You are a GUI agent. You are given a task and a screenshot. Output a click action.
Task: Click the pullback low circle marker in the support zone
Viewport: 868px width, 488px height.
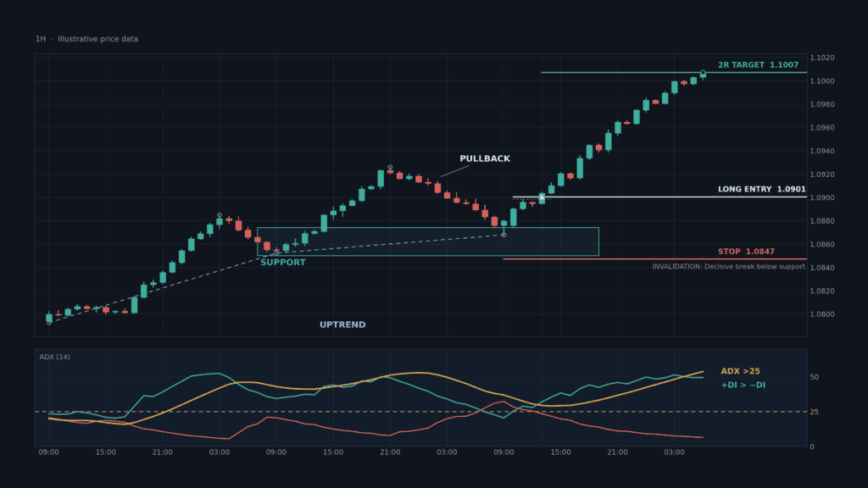pyautogui.click(x=504, y=236)
